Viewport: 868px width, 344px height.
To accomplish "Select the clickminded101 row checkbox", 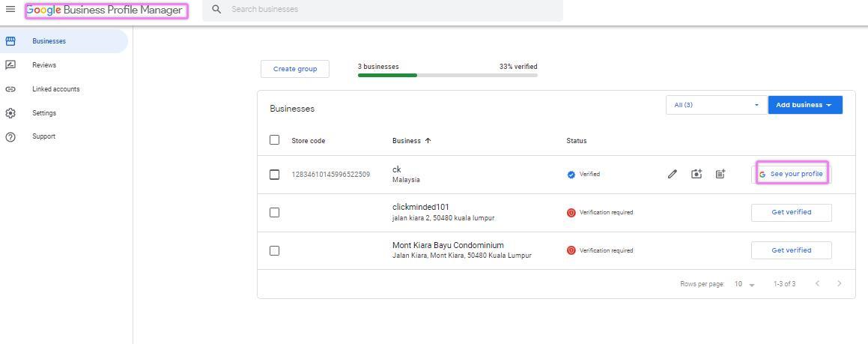I will (274, 213).
